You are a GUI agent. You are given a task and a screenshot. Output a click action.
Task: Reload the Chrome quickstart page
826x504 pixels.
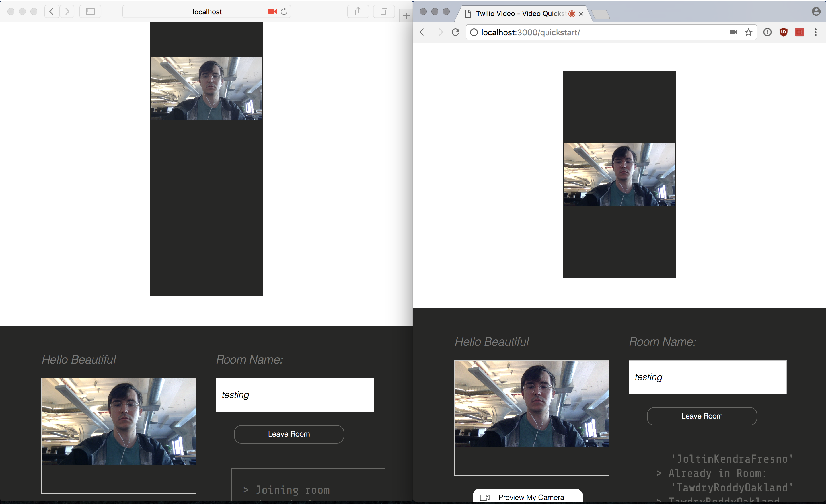tap(455, 32)
